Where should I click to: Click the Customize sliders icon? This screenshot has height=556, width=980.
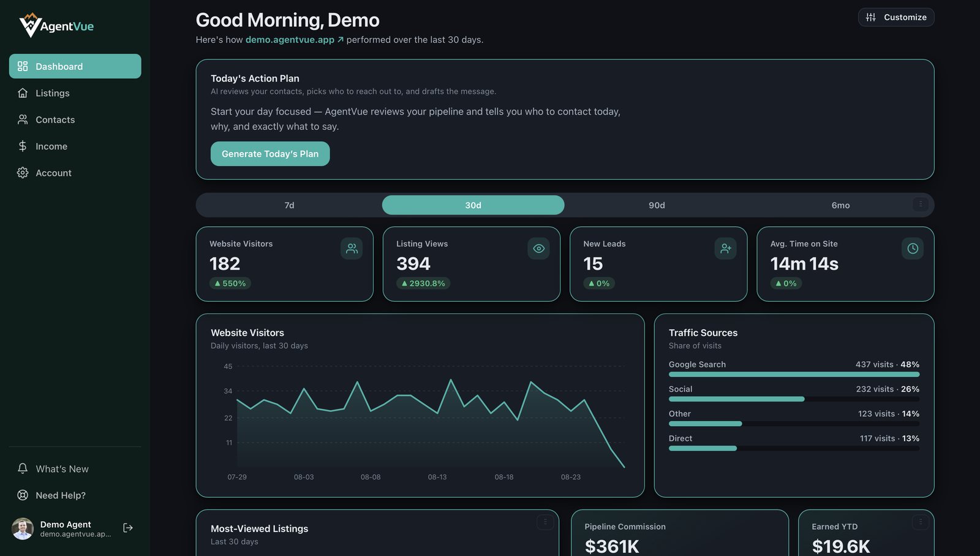[871, 17]
